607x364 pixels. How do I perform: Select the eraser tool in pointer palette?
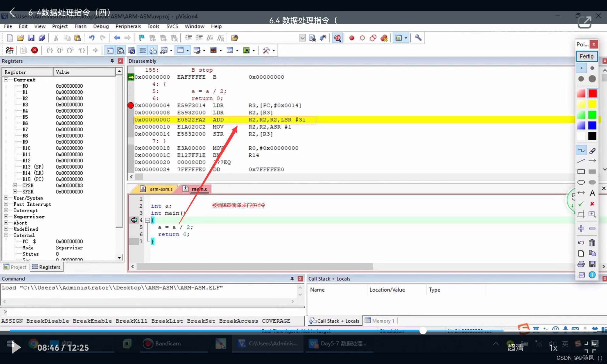click(x=592, y=150)
